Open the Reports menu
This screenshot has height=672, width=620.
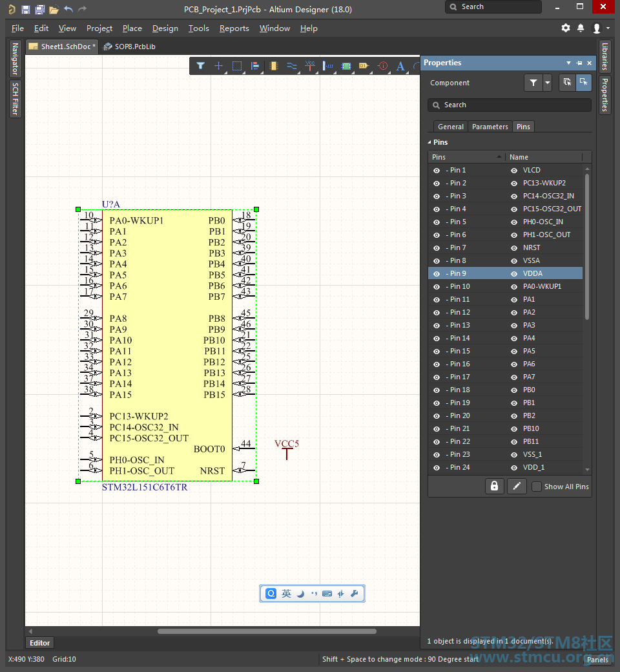[x=234, y=28]
